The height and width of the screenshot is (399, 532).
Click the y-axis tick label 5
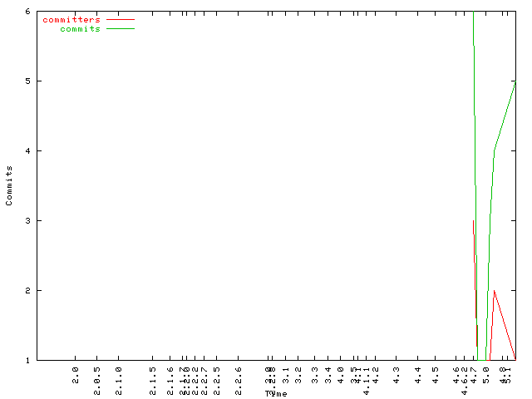pyautogui.click(x=28, y=81)
